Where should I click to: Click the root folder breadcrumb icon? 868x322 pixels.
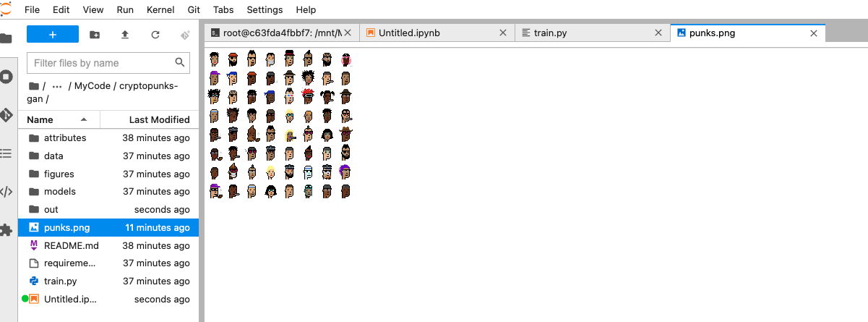[x=33, y=86]
